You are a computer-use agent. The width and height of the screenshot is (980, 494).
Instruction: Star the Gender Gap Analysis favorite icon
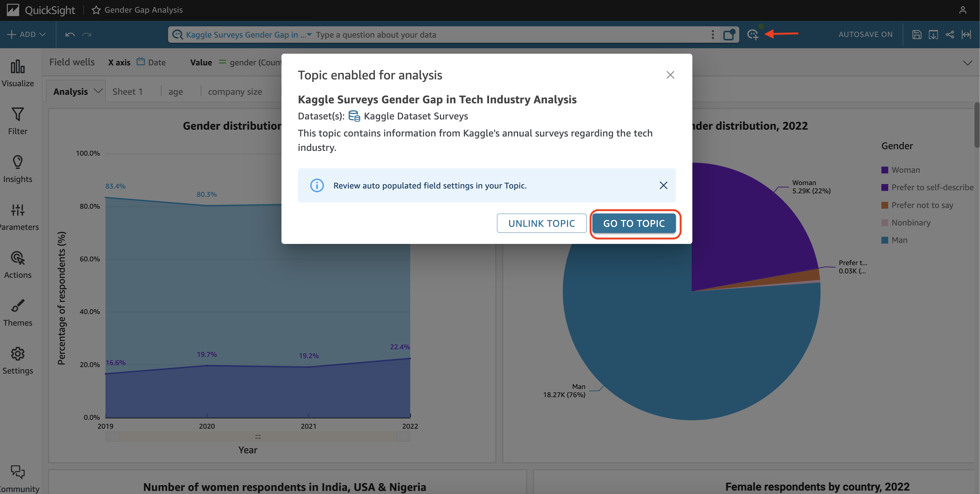coord(96,10)
